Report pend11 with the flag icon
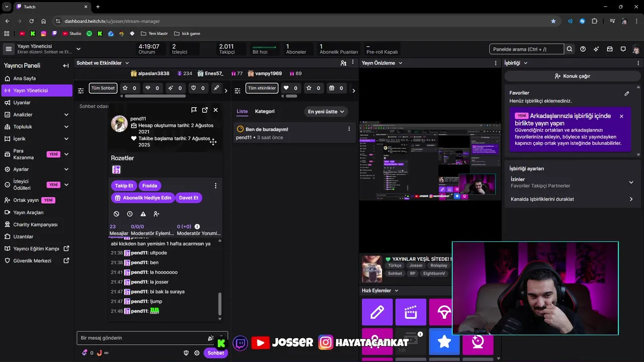Image resolution: width=644 pixels, height=362 pixels. pos(194,110)
